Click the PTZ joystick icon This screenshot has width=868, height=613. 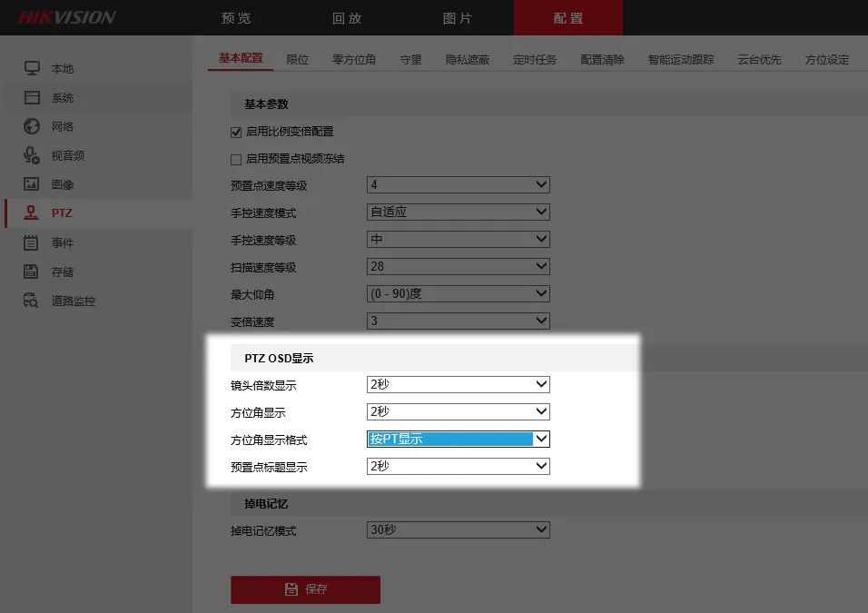pyautogui.click(x=32, y=213)
